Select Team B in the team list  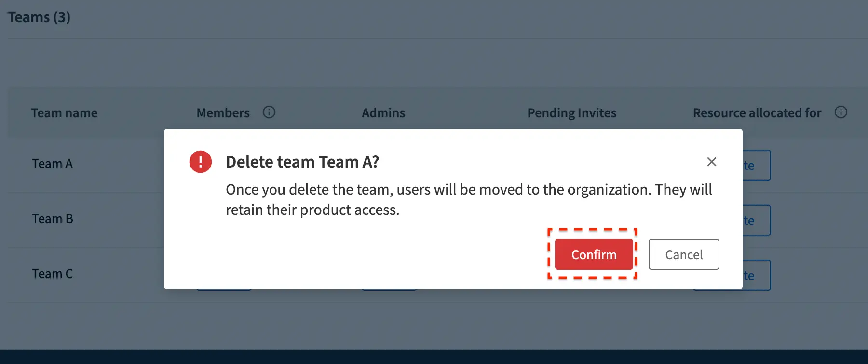pos(53,219)
